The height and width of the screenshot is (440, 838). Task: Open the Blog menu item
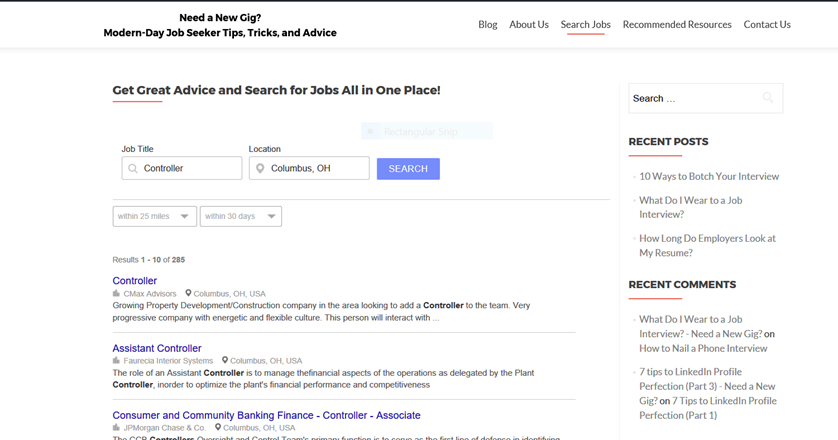[x=487, y=25]
